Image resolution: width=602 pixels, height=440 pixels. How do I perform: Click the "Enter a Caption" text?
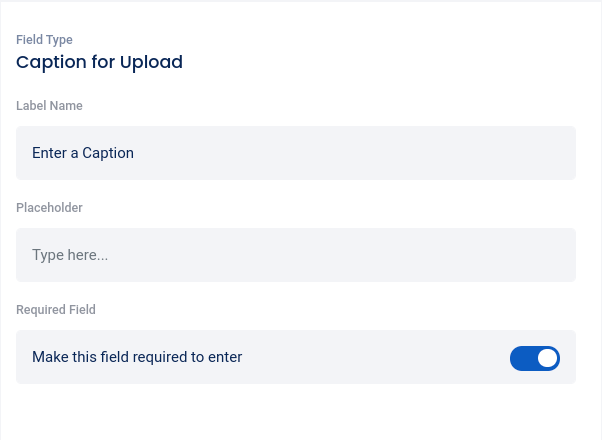pyautogui.click(x=83, y=153)
